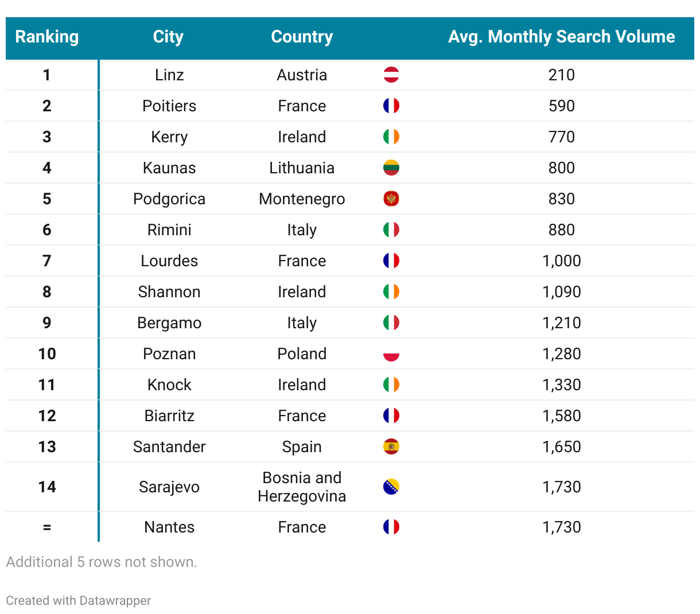Image resolution: width=700 pixels, height=614 pixels.
Task: Click the France flag in Nantes row
Action: [x=391, y=527]
